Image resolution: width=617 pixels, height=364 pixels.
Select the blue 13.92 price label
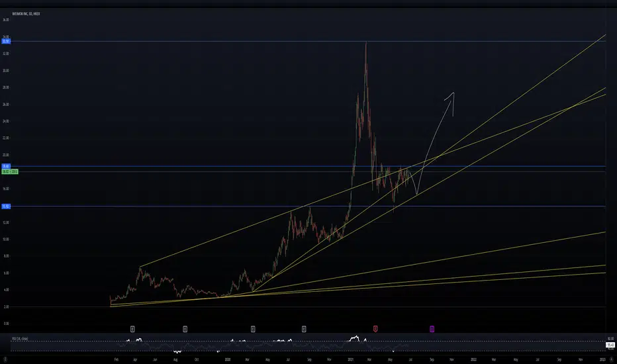pyautogui.click(x=6, y=206)
